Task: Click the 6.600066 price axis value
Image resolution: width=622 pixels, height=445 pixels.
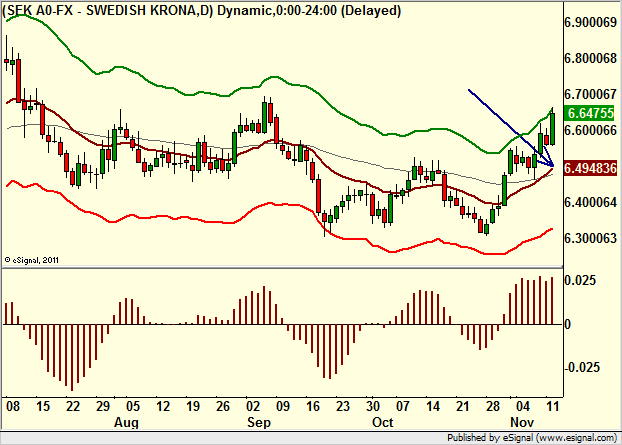Action: click(591, 130)
